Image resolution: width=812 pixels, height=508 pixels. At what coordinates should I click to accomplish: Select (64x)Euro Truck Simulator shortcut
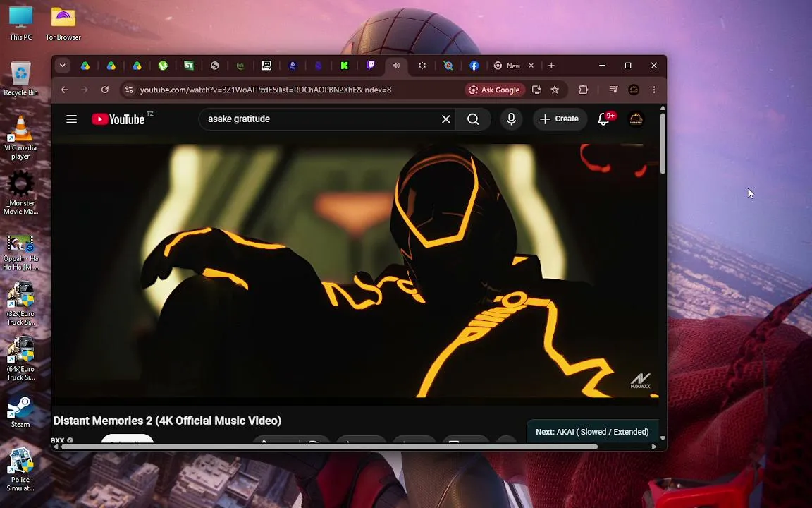click(20, 358)
